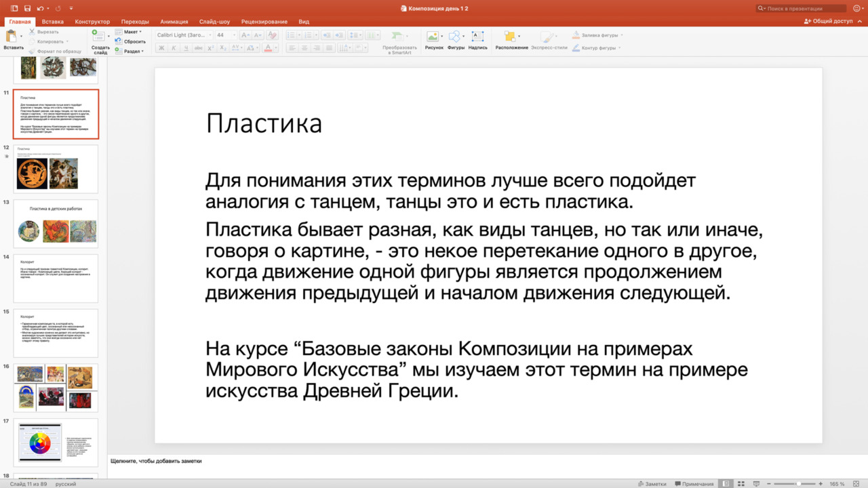This screenshot has height=488, width=868.
Task: Click the Поиск в презентации search field
Action: click(802, 8)
